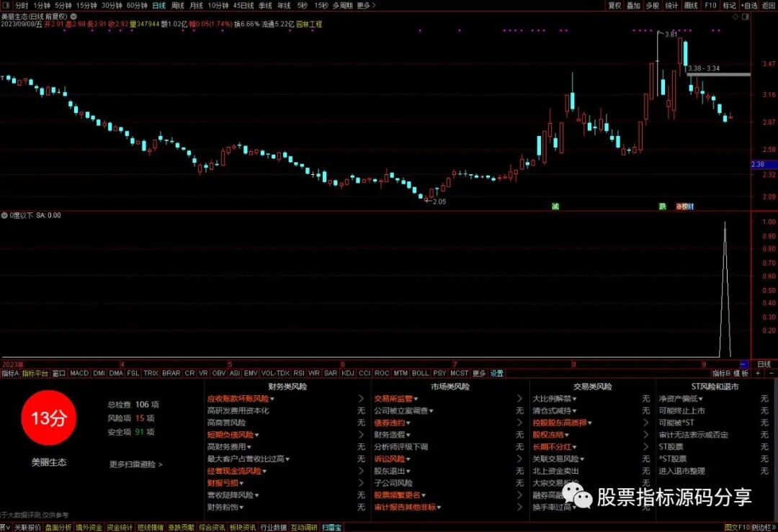Click the panel layout icon left of 分时
The width and height of the screenshot is (778, 532).
click(6, 6)
